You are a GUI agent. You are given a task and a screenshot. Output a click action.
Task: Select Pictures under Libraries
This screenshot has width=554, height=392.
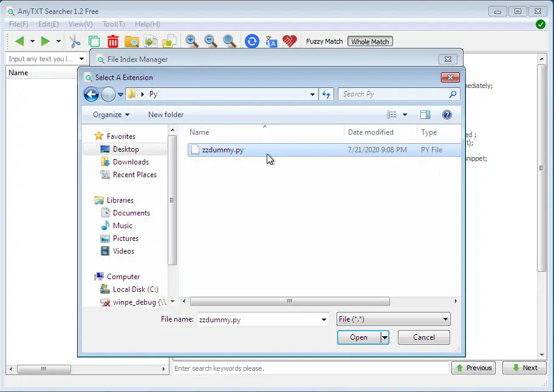120,238
